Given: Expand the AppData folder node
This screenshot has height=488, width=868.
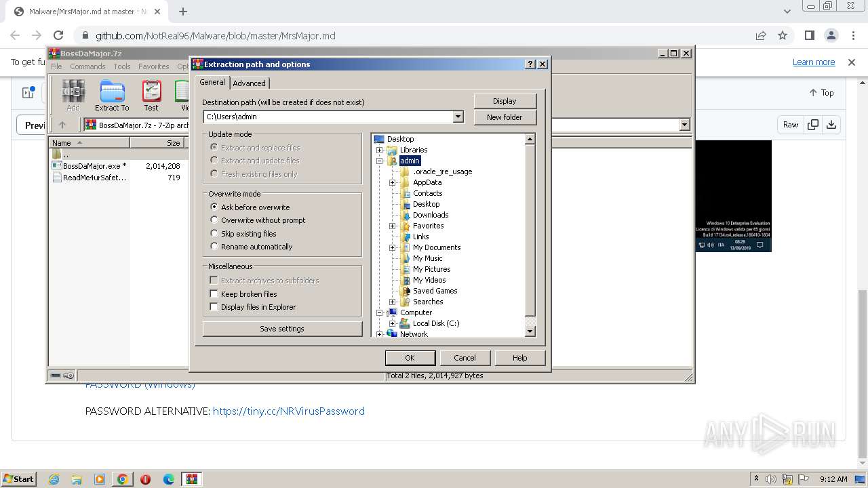Looking at the screenshot, I should click(x=393, y=182).
